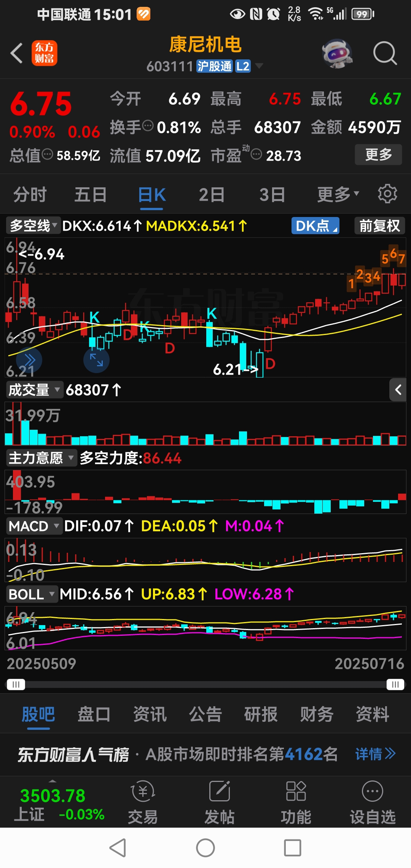Viewport: 411px width, 868px height.
Task: Open the 详情 ranking link
Action: tap(375, 754)
